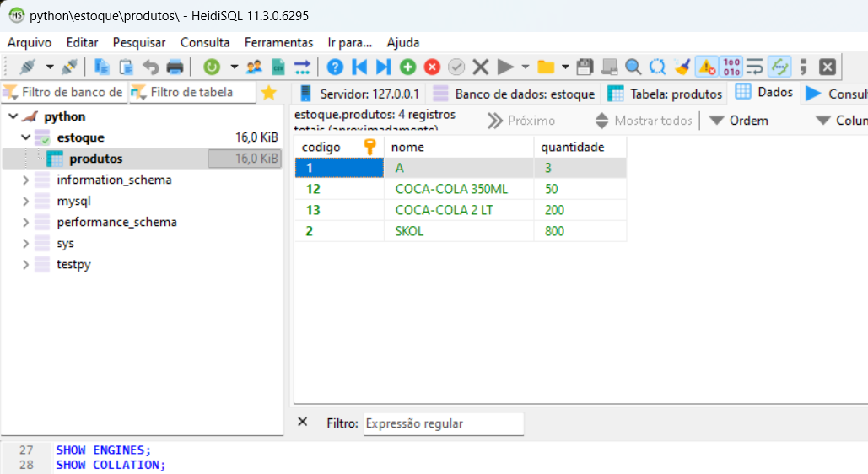The width and height of the screenshot is (868, 474).
Task: Expand the information_schema database
Action: pyautogui.click(x=25, y=180)
